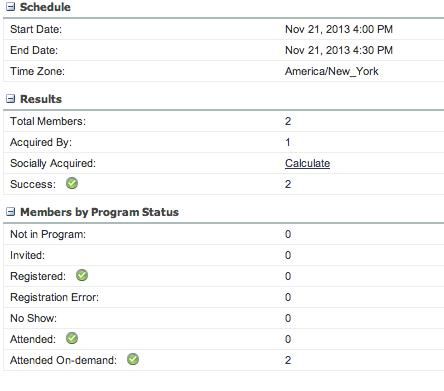The image size is (444, 391).
Task: Click the Schedule section heading
Action: (x=45, y=7)
